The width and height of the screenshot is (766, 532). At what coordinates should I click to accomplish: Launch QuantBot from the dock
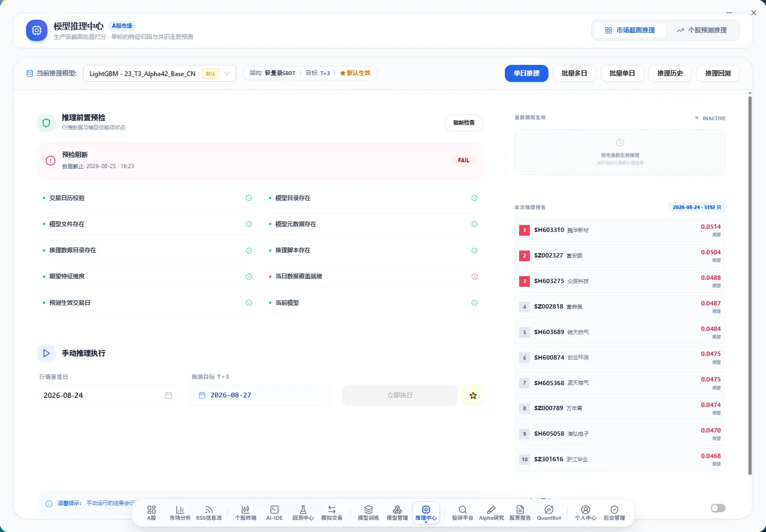pos(549,513)
